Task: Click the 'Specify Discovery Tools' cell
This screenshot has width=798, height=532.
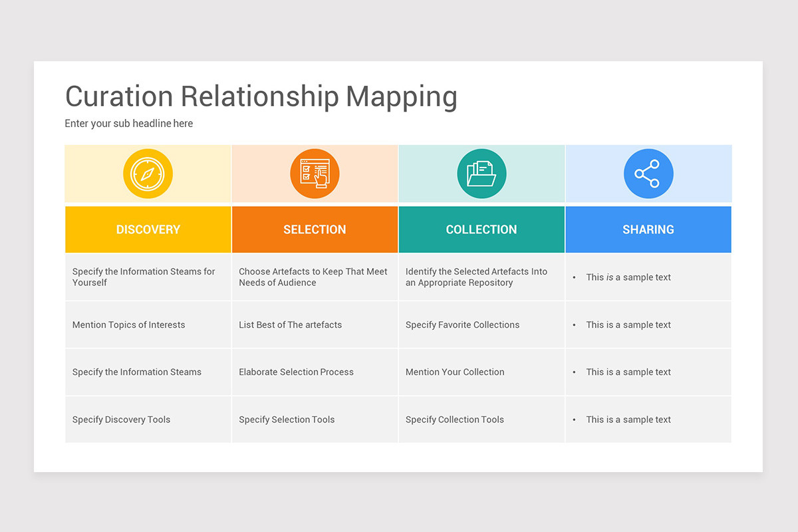Action: click(x=121, y=419)
